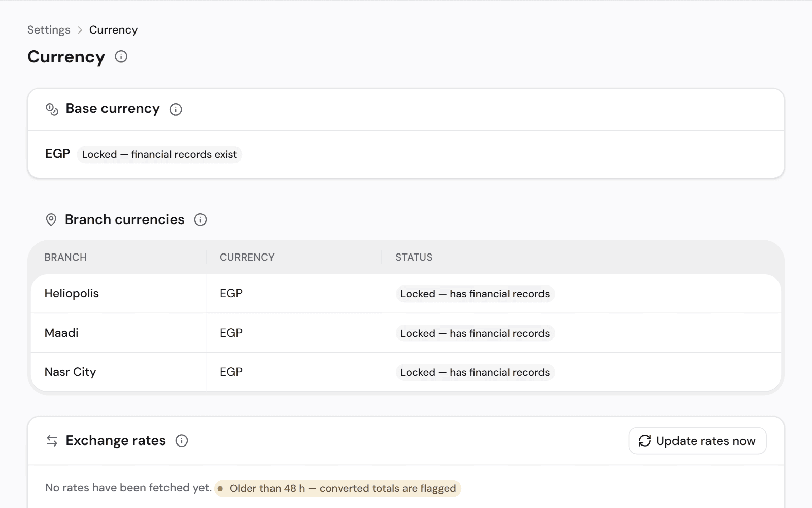This screenshot has height=508, width=812.
Task: Click the info icon beside Currency title
Action: pos(121,56)
